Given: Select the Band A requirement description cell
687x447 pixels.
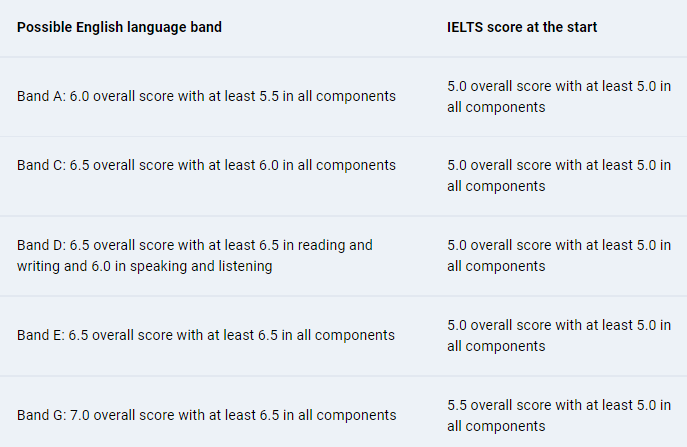Looking at the screenshot, I should point(206,97).
